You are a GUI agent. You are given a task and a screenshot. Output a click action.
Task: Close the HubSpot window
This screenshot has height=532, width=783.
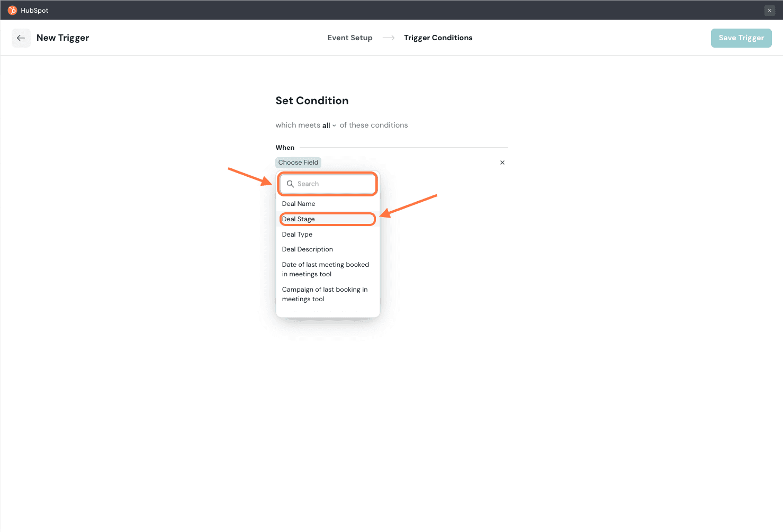coord(769,11)
